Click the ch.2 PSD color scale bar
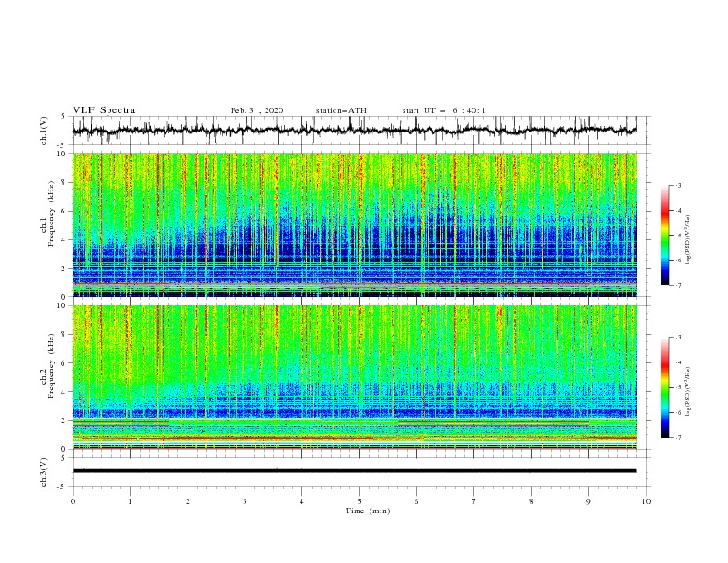728x563 pixels. point(665,387)
